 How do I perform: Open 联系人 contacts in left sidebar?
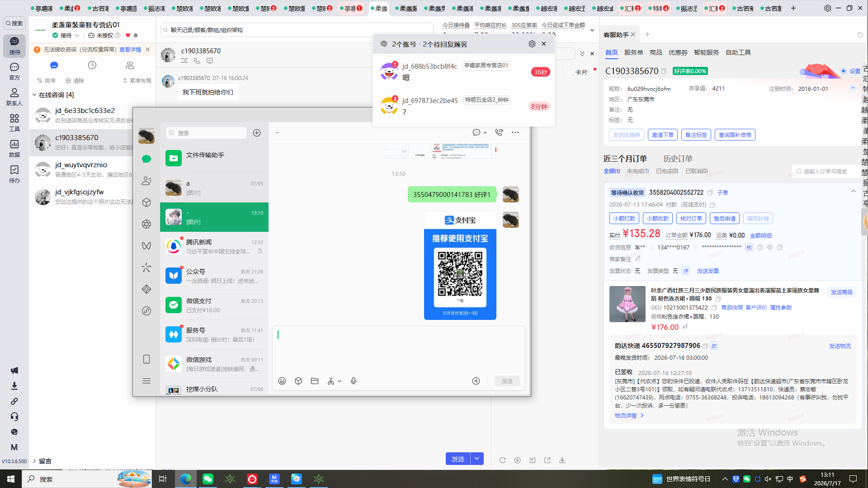point(14,97)
